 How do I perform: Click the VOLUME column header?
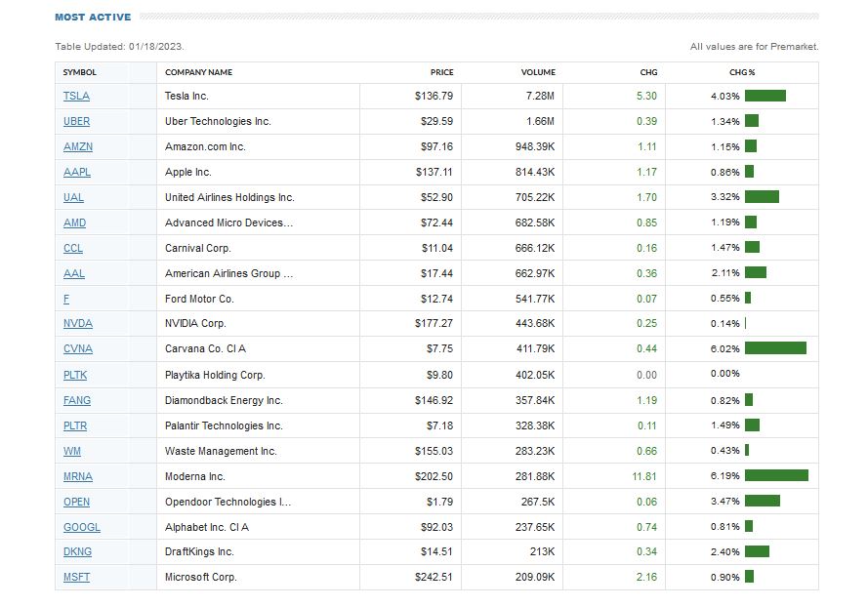pos(538,72)
